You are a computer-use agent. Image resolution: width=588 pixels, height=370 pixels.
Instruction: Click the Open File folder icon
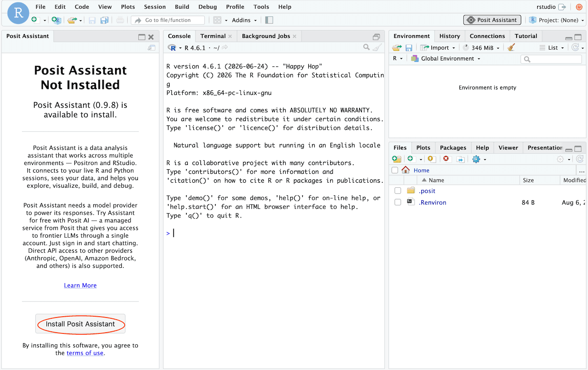point(72,20)
